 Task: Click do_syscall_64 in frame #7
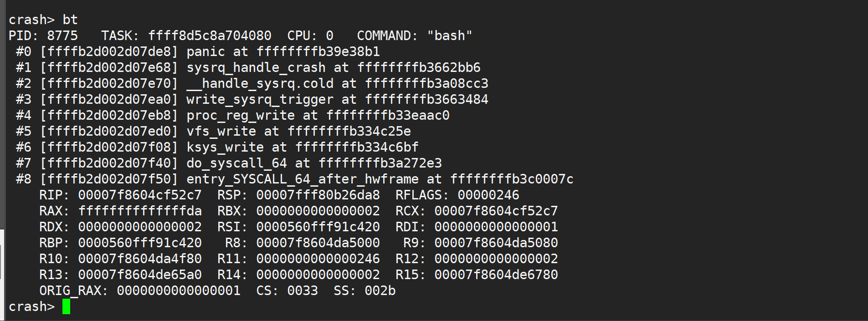(236, 163)
